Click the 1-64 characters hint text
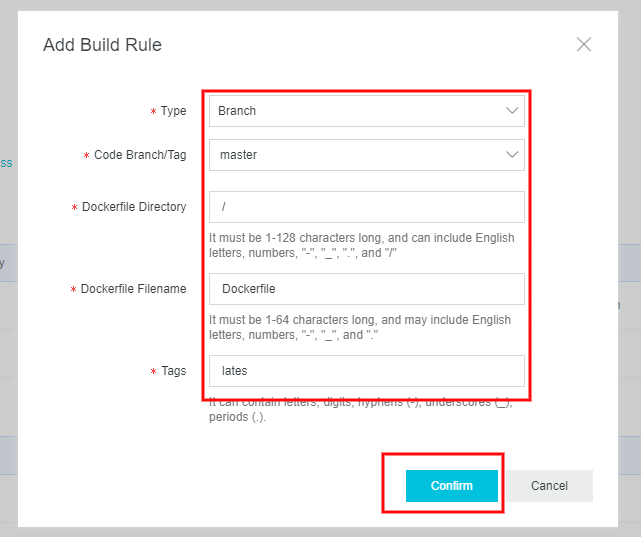 [x=359, y=327]
